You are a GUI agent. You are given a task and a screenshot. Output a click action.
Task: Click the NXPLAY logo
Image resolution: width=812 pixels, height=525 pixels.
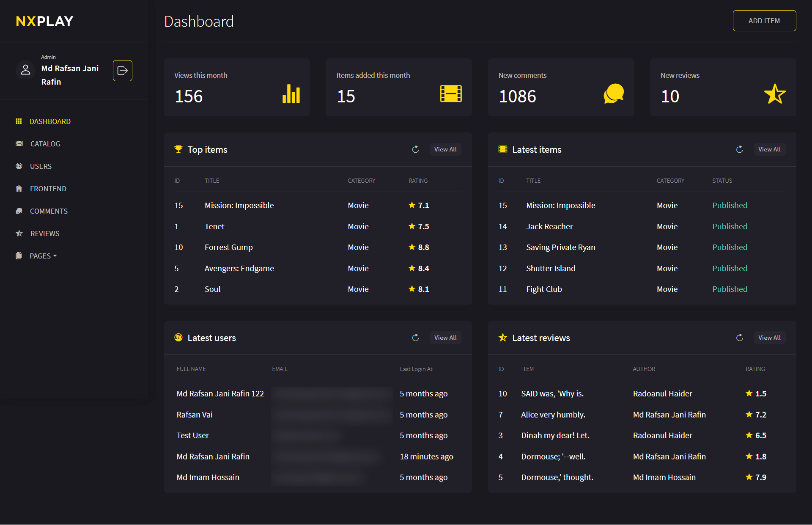44,21
